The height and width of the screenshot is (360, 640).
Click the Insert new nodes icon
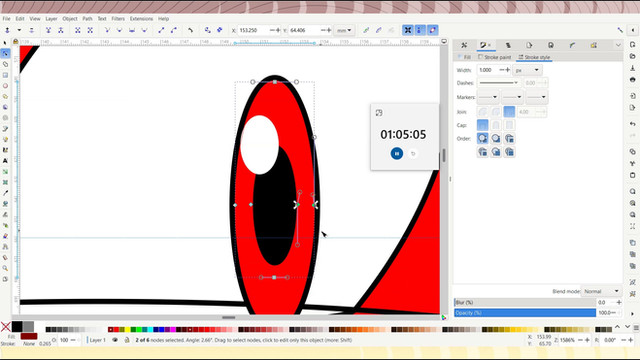[x=7, y=30]
